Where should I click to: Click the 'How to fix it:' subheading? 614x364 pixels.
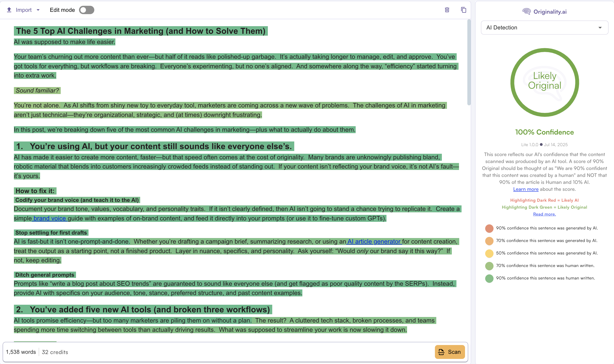[35, 191]
